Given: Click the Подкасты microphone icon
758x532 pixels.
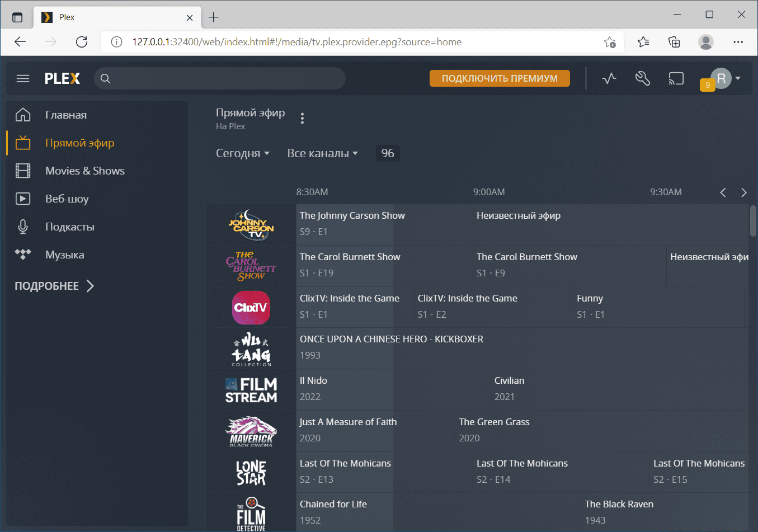Looking at the screenshot, I should pos(23,227).
